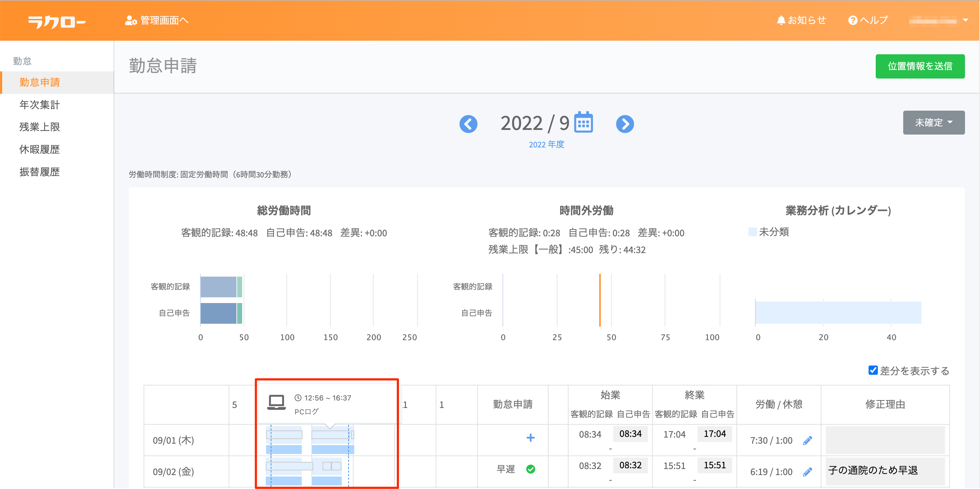The width and height of the screenshot is (980, 489).
Task: Select 休暇履歴 in the sidebar
Action: 40,150
